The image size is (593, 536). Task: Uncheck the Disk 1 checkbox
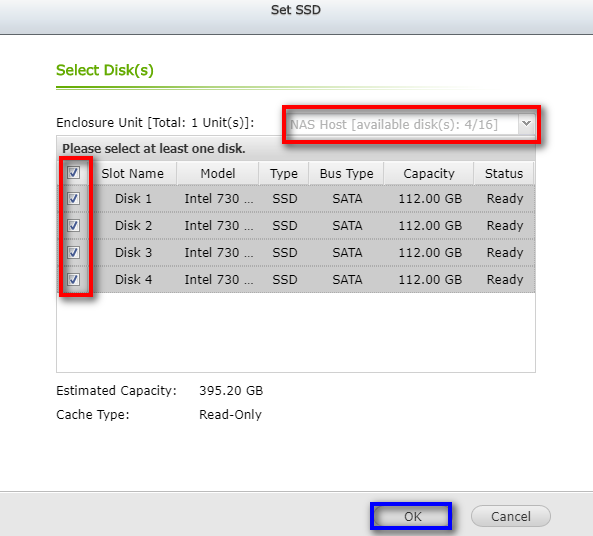[x=73, y=199]
